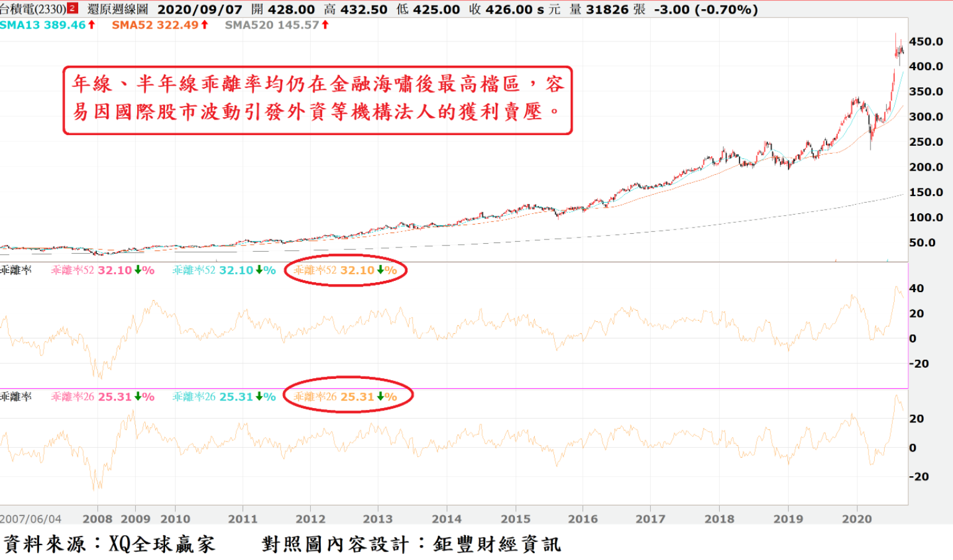Screen dimensions: 953x560
Task: Click the 2015 label on the time axis
Action: 515,519
